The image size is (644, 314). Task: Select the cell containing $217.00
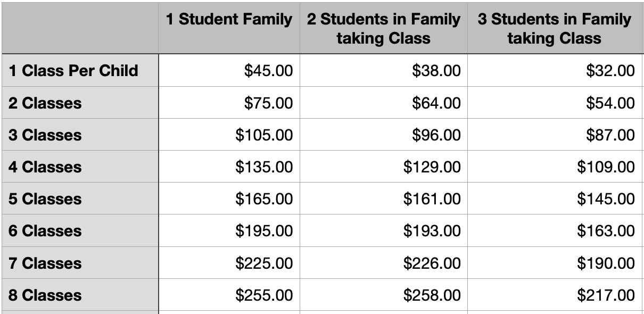[554, 295]
